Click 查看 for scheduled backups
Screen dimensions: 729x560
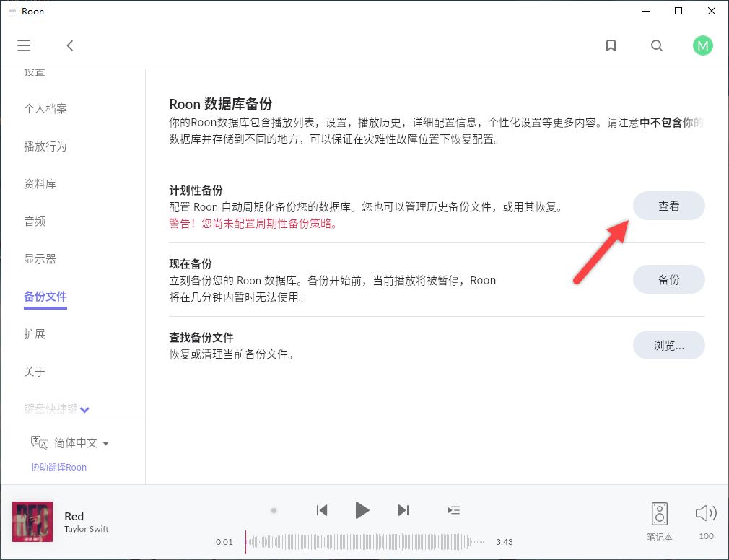(668, 206)
